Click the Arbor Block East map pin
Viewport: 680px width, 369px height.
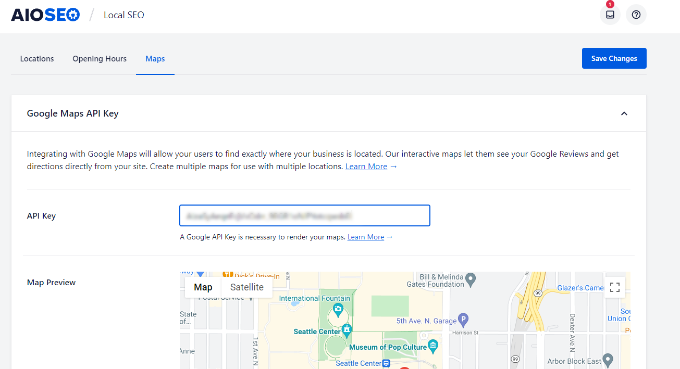pyautogui.click(x=608, y=359)
